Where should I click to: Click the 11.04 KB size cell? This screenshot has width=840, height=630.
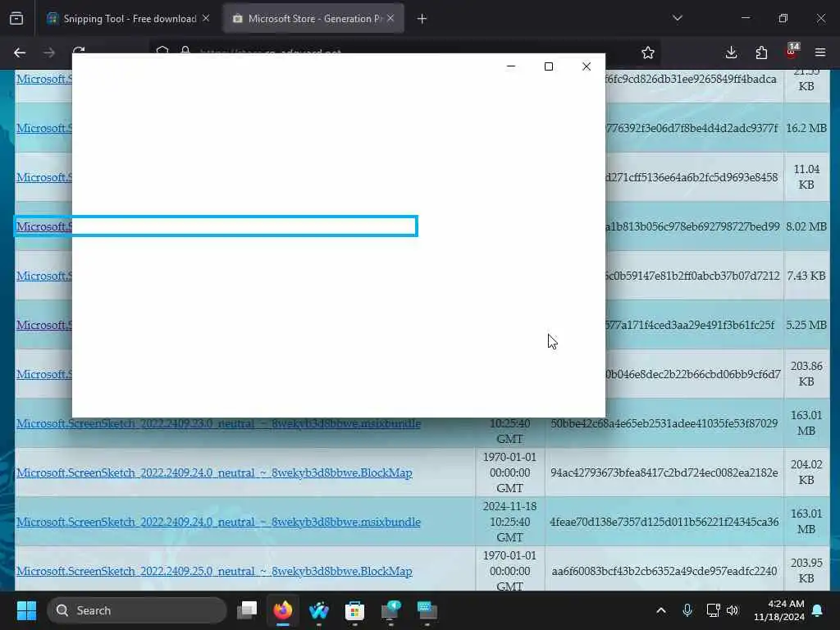806,177
